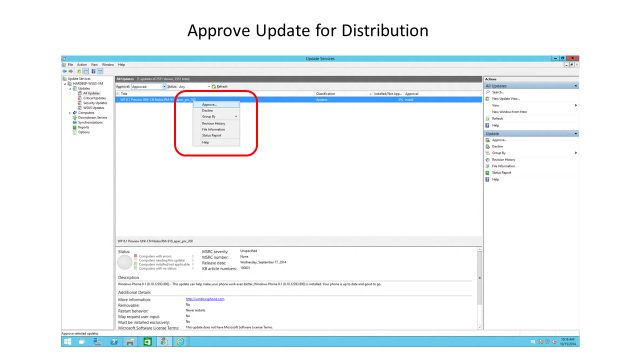Select Security Updates in the tree
This screenshot has height=360, width=640.
click(x=95, y=103)
